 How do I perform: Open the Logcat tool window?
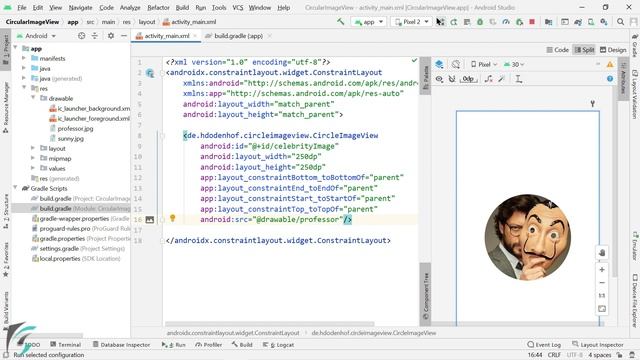278,345
